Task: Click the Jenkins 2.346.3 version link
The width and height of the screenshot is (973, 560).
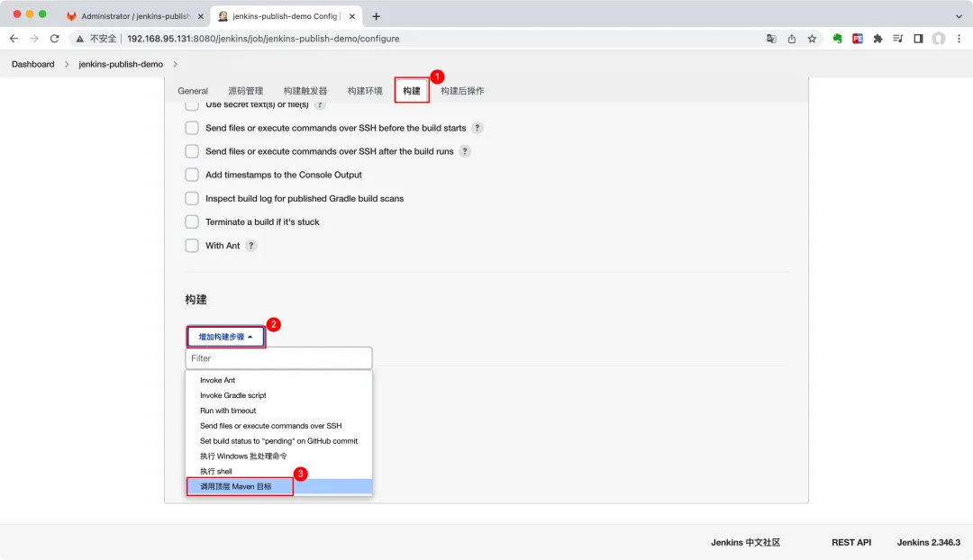Action: pos(928,543)
